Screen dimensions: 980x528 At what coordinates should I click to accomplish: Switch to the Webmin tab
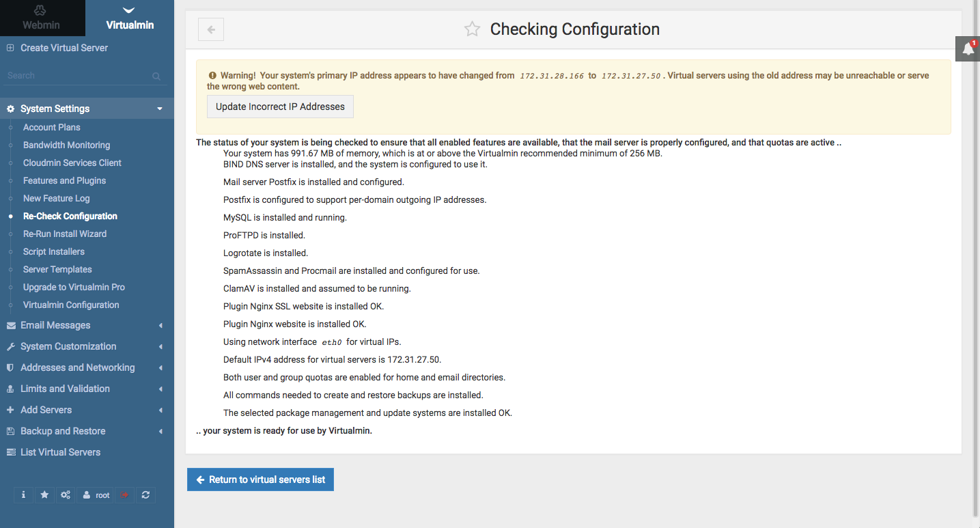tap(42, 18)
